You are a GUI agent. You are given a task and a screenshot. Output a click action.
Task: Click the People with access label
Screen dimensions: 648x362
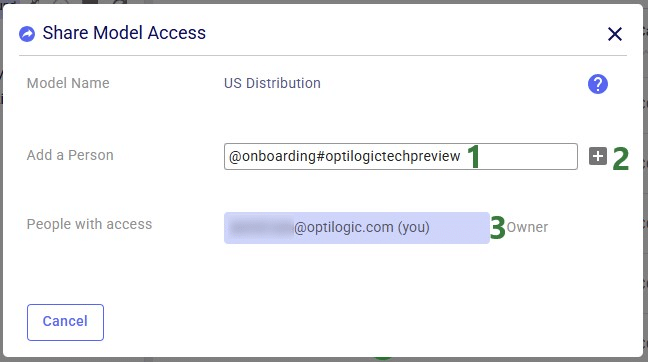[x=89, y=224]
